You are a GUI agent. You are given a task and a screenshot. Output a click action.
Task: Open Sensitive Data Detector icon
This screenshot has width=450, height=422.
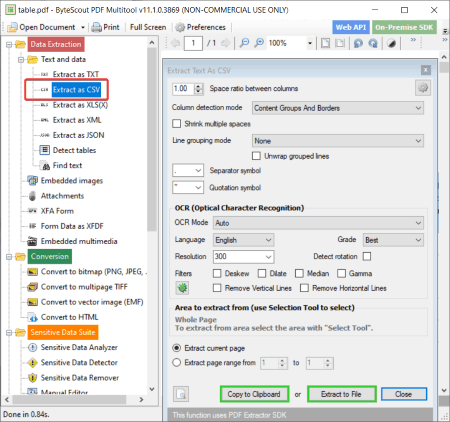point(32,363)
